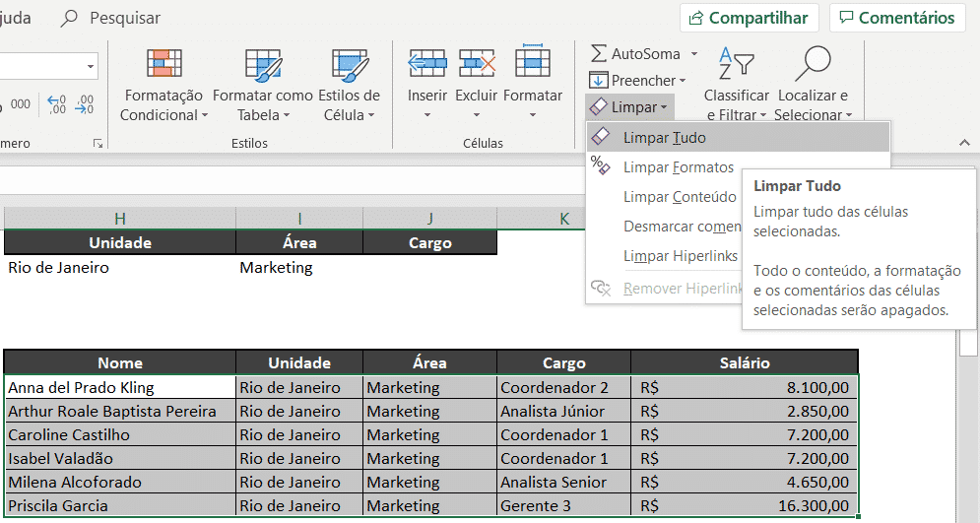Collapse the ribbon with the chevron
The image size is (980, 523).
(x=964, y=143)
